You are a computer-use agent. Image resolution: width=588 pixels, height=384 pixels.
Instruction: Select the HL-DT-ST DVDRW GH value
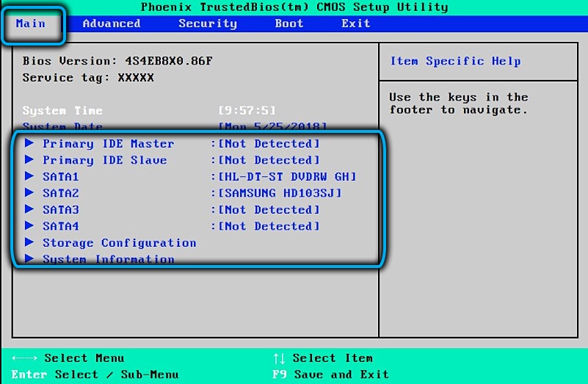[287, 177]
